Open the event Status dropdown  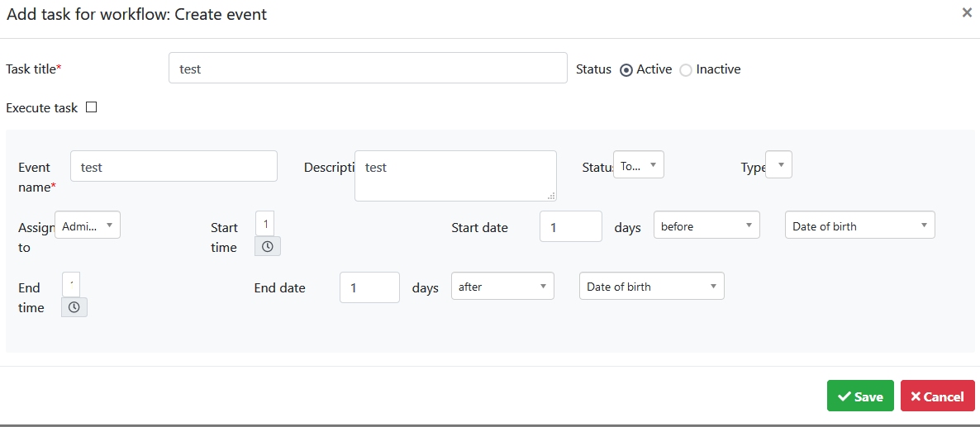638,165
